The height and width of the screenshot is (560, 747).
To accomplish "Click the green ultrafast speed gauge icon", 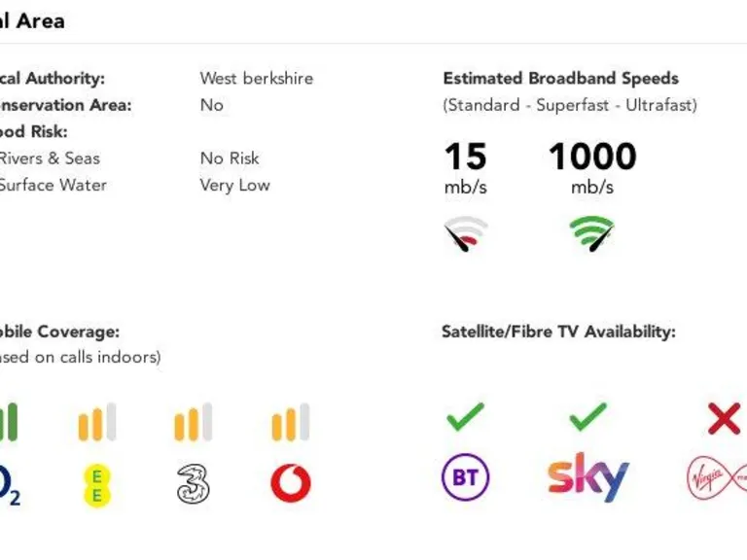I will 592,233.
